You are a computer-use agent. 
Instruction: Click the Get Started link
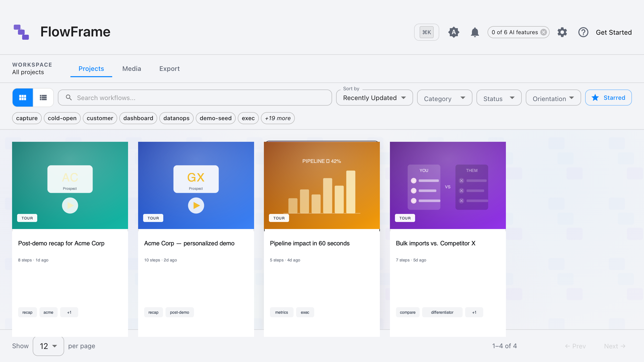[614, 32]
